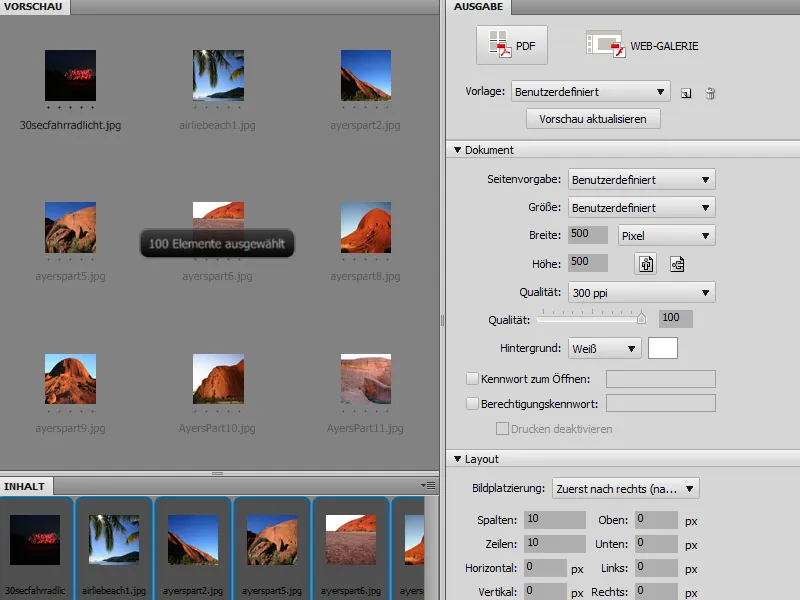Select the VORSCHAU panel tab
The width and height of the screenshot is (800, 600).
pyautogui.click(x=34, y=7)
